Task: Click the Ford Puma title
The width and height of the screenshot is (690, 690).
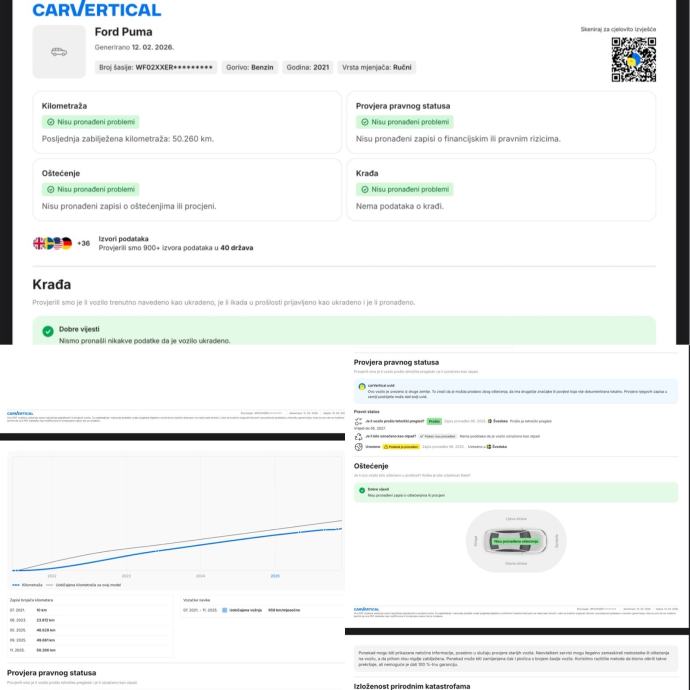Action: tap(124, 32)
